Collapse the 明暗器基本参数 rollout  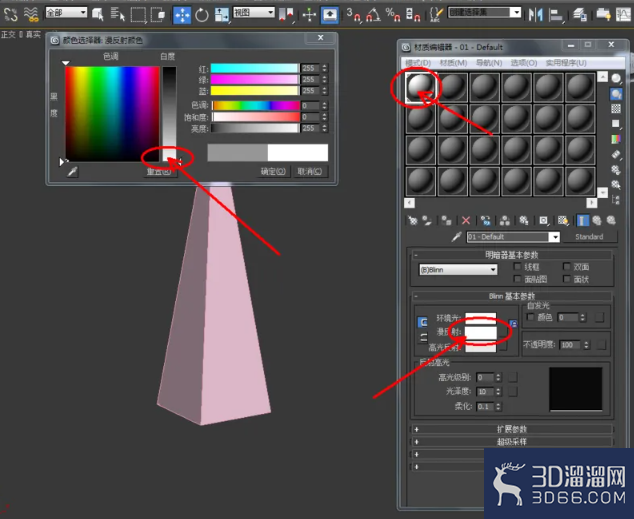point(511,255)
